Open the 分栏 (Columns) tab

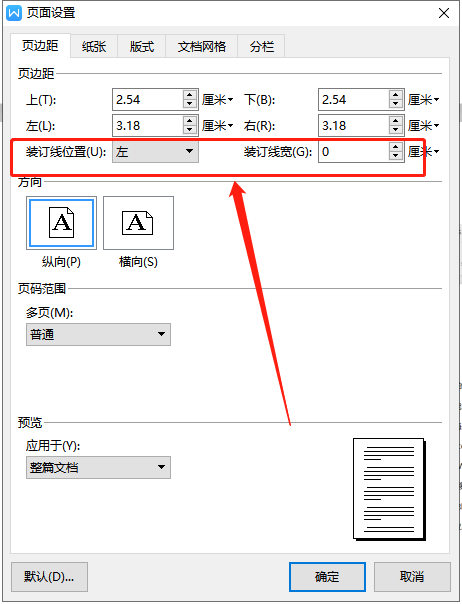pyautogui.click(x=262, y=47)
